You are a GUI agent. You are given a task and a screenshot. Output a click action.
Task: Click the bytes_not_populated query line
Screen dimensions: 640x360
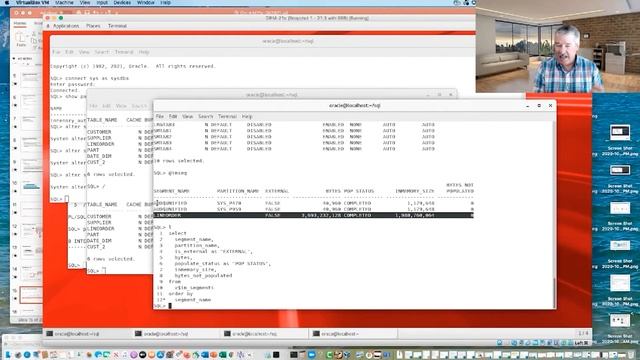203,276
